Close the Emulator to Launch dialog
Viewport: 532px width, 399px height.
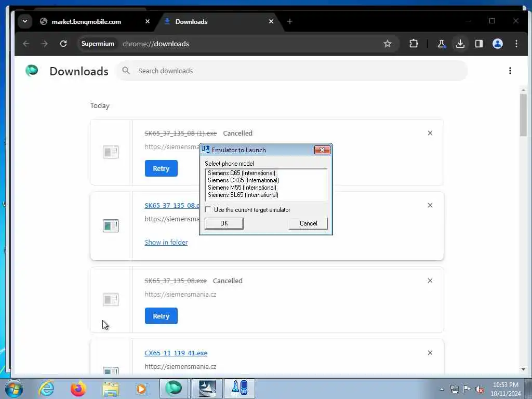pos(322,150)
